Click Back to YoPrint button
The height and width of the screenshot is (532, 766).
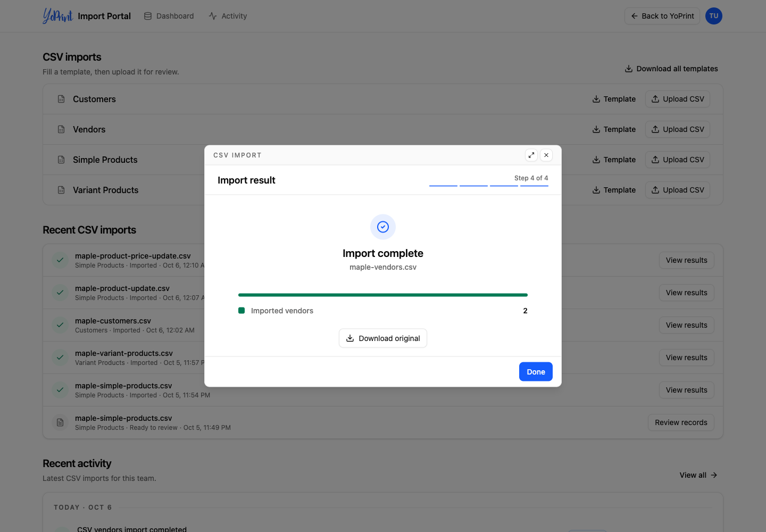tap(662, 16)
